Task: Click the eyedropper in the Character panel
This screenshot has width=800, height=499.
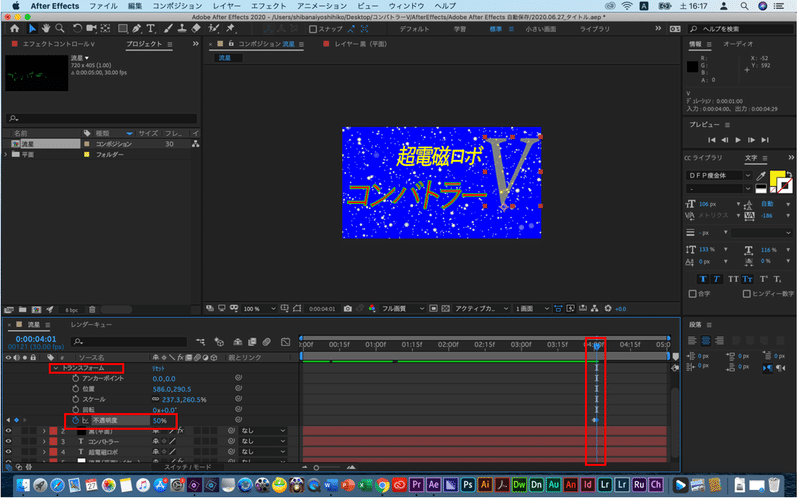Action: coord(761,176)
